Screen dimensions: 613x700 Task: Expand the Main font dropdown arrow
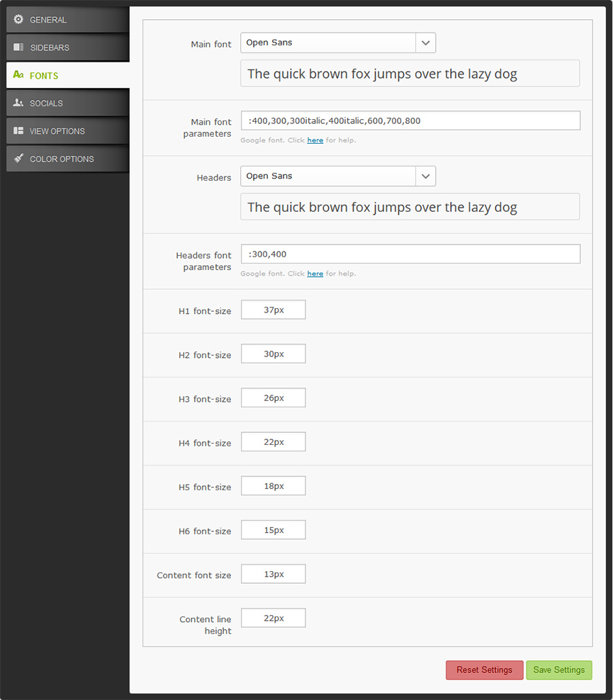pos(425,43)
